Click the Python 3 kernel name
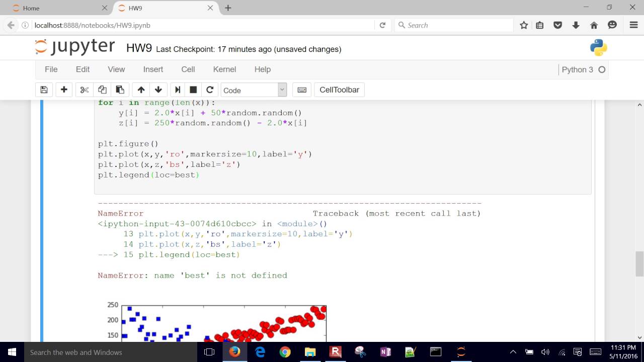This screenshot has height=362, width=644. click(x=578, y=70)
